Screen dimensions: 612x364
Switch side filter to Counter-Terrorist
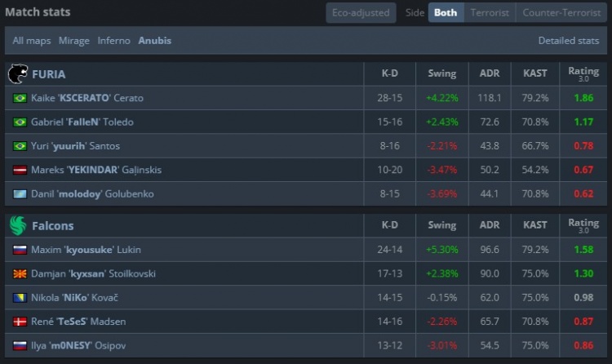pos(561,13)
